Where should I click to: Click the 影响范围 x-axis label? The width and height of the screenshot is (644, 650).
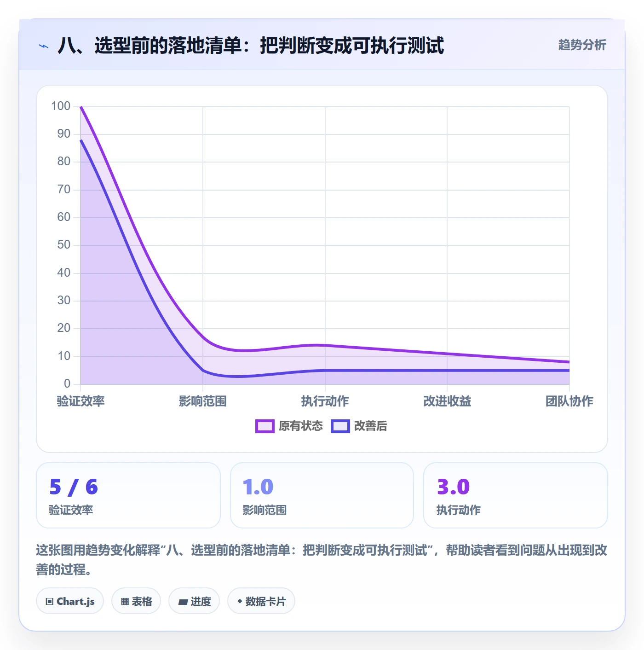[x=203, y=401]
